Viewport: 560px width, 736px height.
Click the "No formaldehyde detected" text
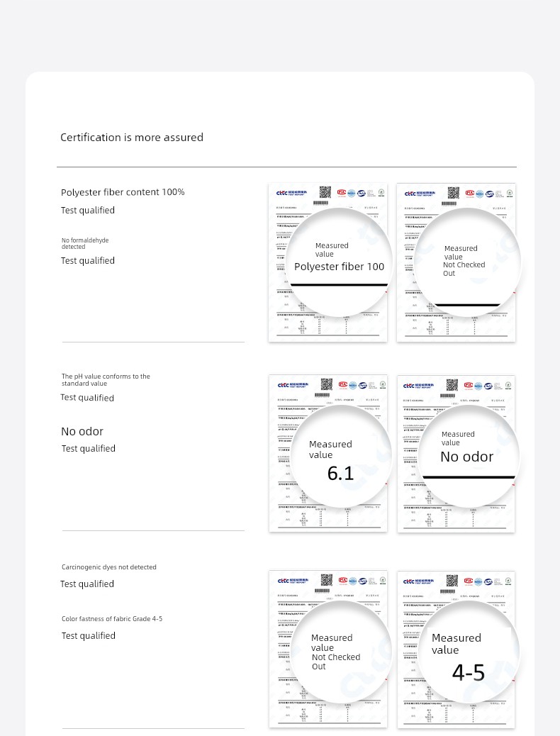tap(85, 243)
